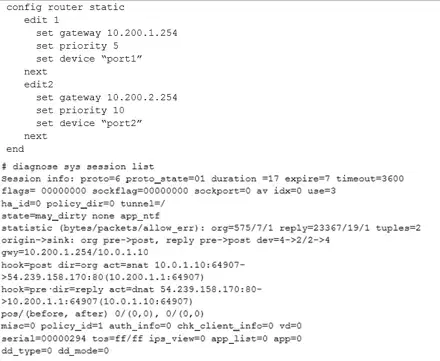Select the gateway 10.200.1.254 text

pos(118,33)
